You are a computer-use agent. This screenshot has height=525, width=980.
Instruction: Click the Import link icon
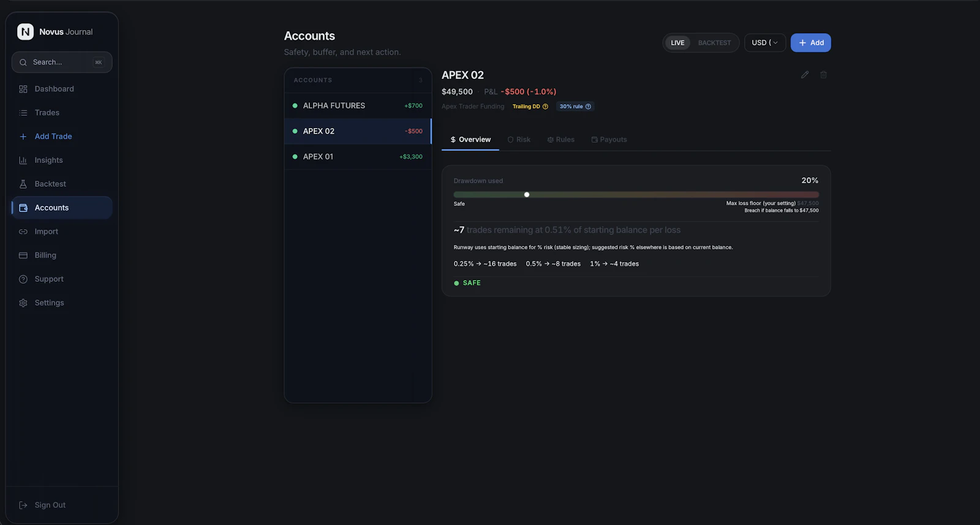click(x=23, y=232)
